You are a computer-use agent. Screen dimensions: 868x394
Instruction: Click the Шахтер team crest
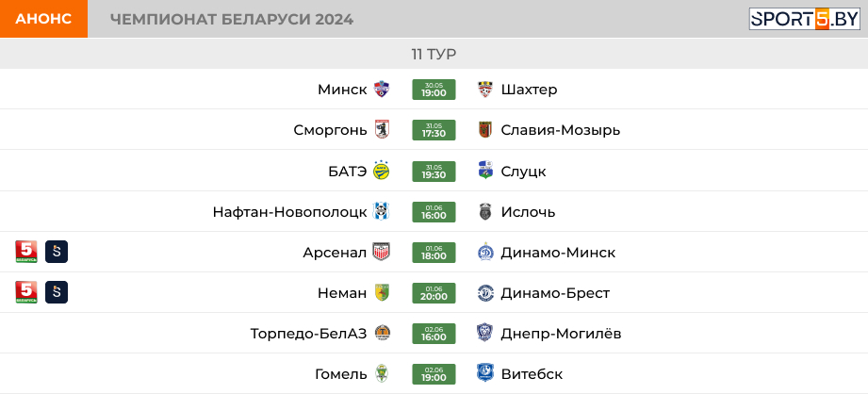[x=485, y=90]
